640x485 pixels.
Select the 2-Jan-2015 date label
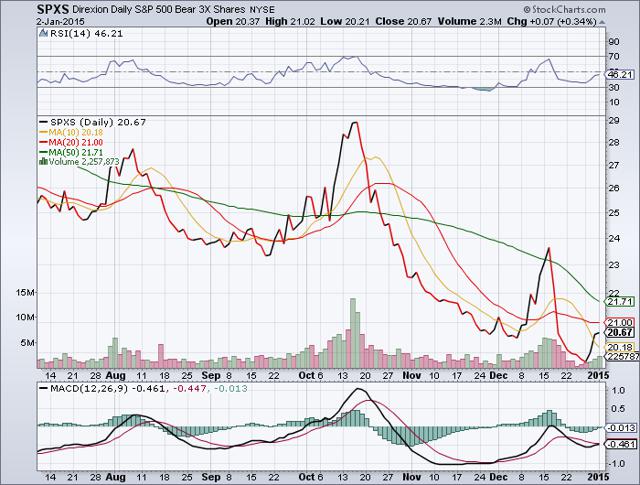tap(60, 21)
